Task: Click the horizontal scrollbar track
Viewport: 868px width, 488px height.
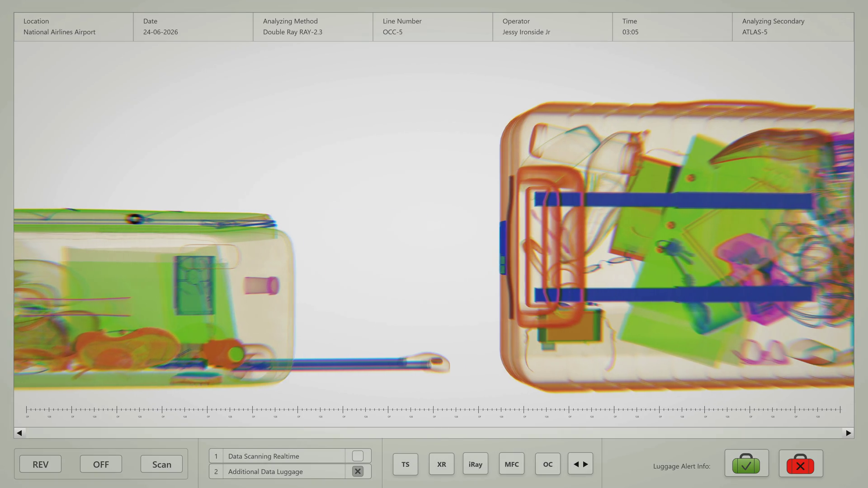Action: (434, 433)
